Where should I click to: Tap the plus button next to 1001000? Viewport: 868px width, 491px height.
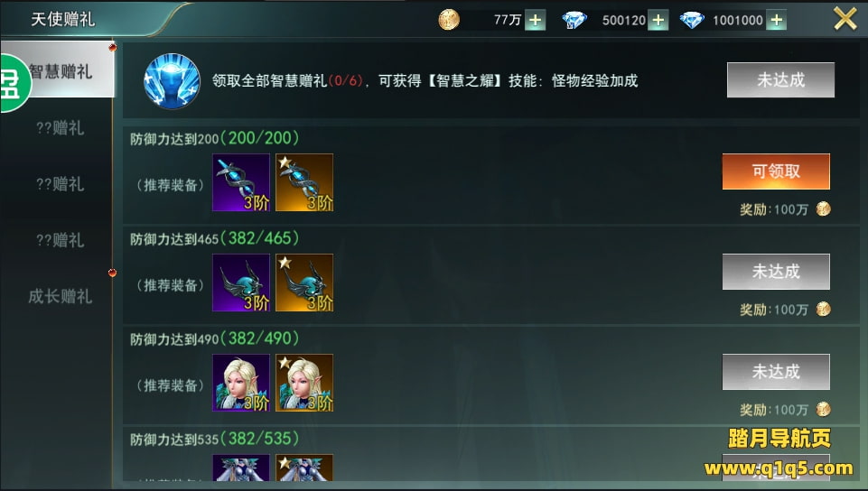coord(776,21)
